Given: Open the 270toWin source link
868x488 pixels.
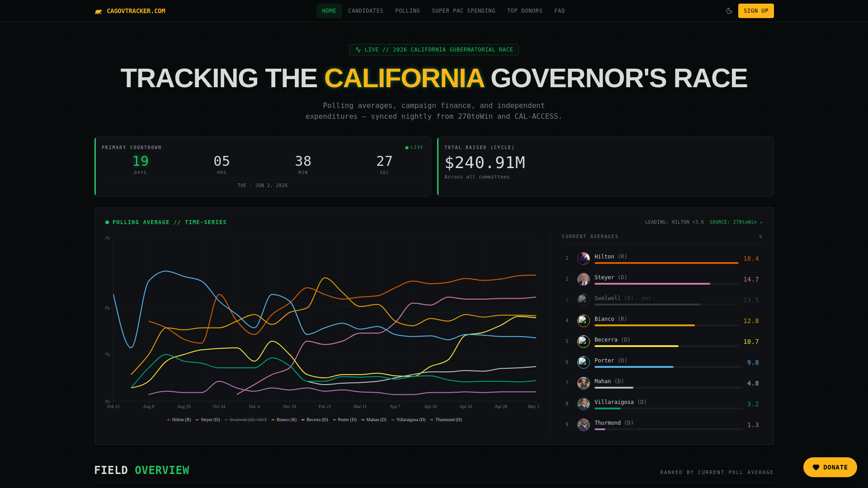Looking at the screenshot, I should click(736, 222).
